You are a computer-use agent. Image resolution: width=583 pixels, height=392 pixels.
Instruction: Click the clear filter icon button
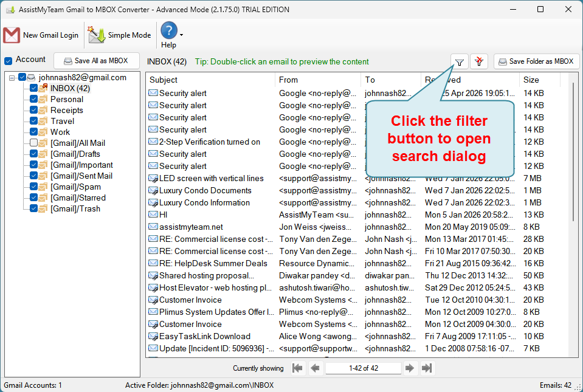[479, 61]
